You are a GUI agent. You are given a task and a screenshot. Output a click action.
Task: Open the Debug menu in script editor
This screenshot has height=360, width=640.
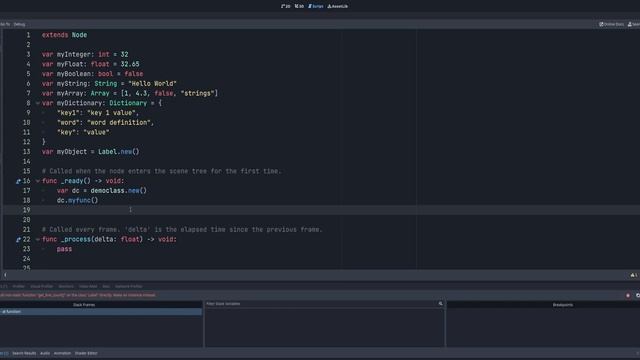19,24
